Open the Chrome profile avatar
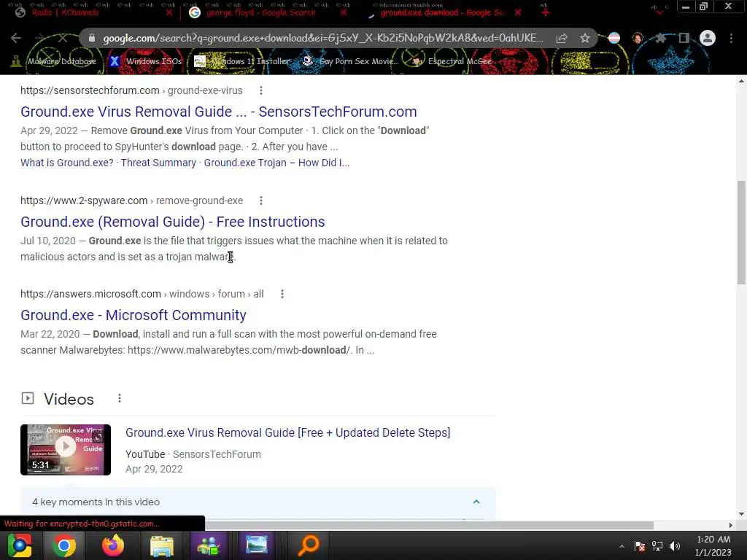Image resolution: width=747 pixels, height=560 pixels. (x=708, y=38)
